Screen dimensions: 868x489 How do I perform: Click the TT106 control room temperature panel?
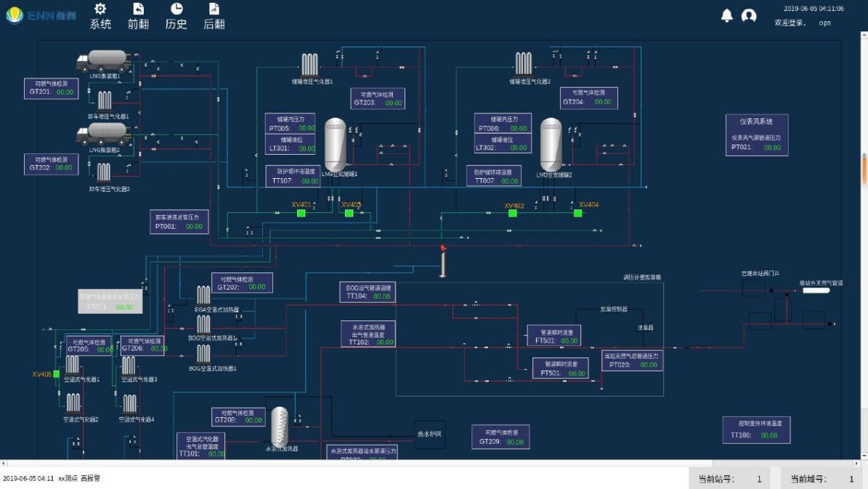(757, 430)
